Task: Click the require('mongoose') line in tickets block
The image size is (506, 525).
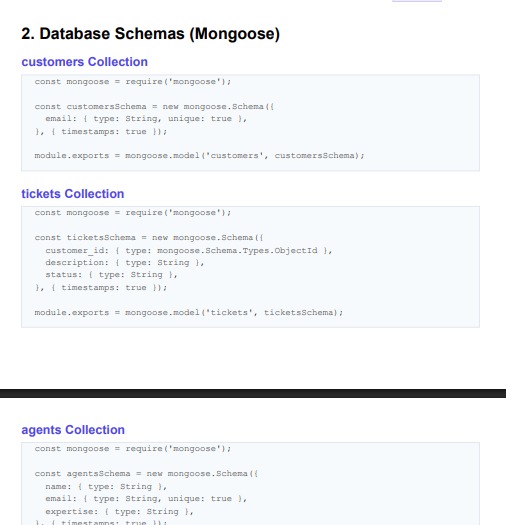Action: click(133, 213)
